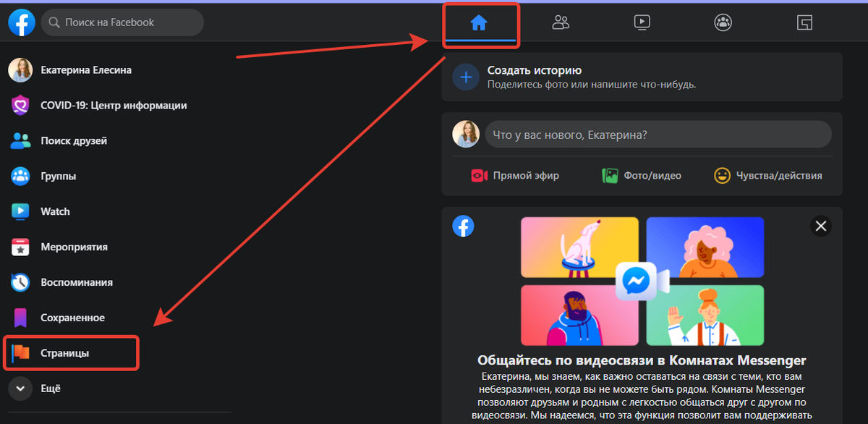Open the Watch video tab in the top navigation

(642, 22)
